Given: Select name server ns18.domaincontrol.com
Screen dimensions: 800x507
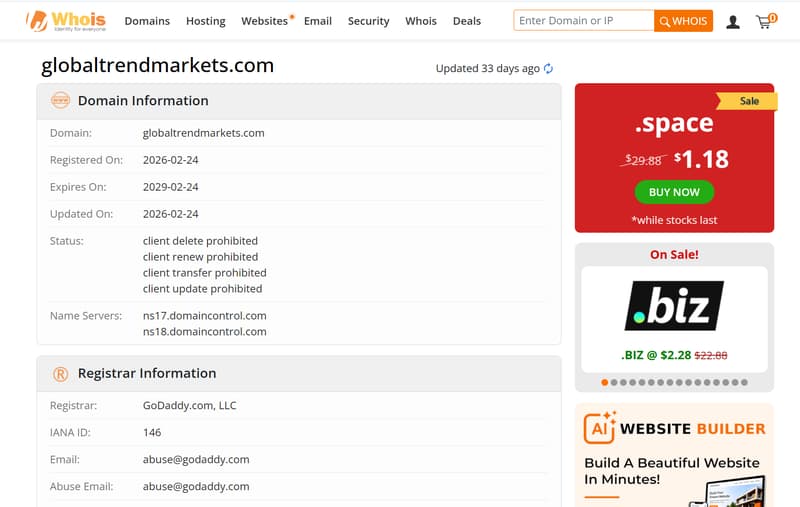Looking at the screenshot, I should pos(205,332).
